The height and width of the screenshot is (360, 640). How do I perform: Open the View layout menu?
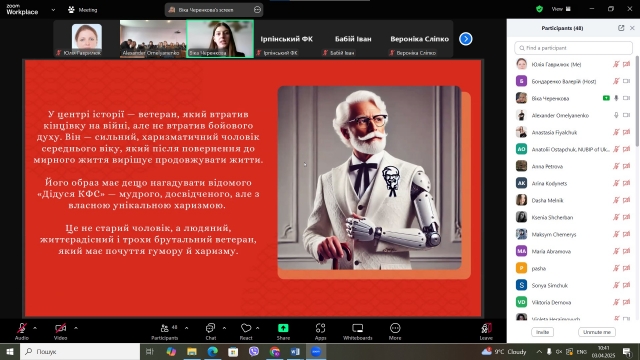[x=561, y=9]
